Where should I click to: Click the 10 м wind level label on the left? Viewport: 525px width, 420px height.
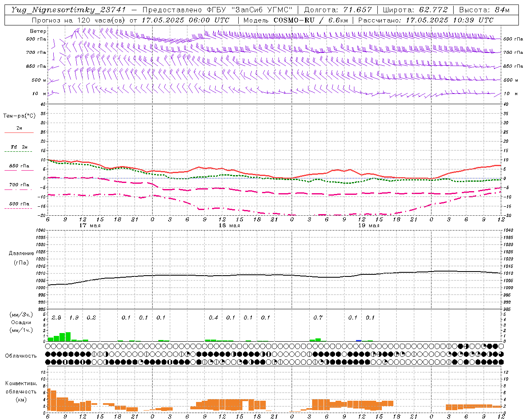(39, 94)
